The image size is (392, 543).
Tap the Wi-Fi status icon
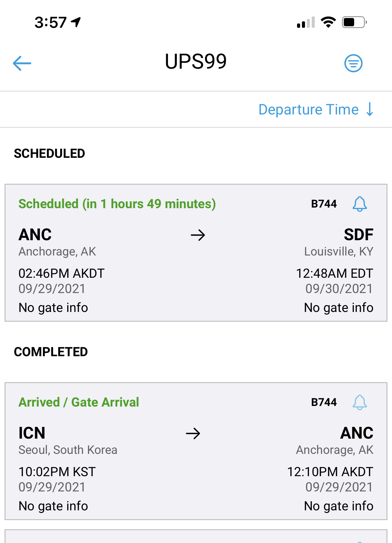tap(328, 22)
